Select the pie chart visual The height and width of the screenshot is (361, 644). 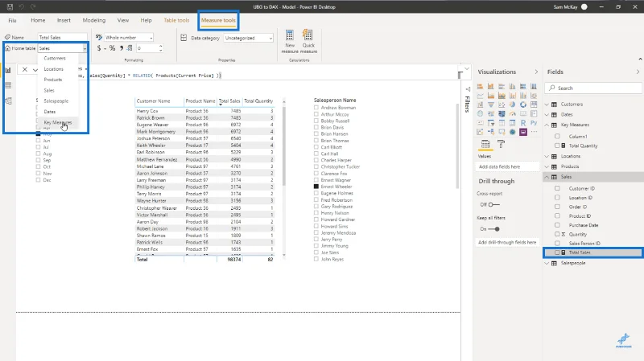tap(512, 105)
